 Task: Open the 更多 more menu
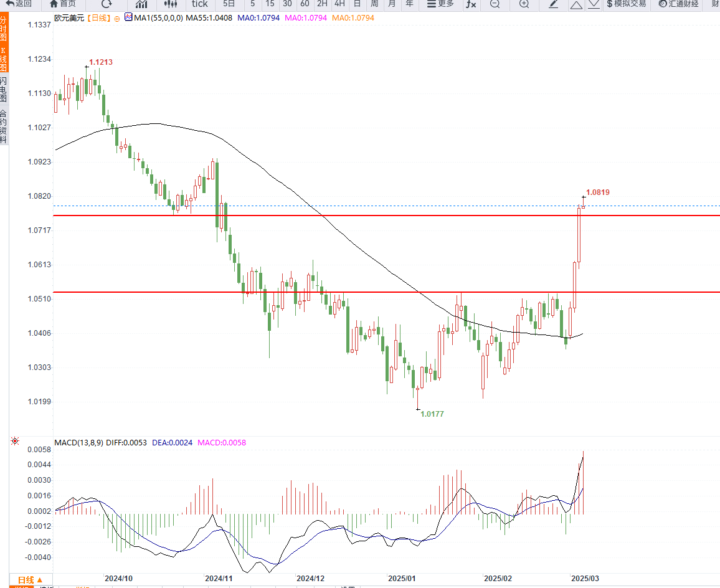coord(440,4)
